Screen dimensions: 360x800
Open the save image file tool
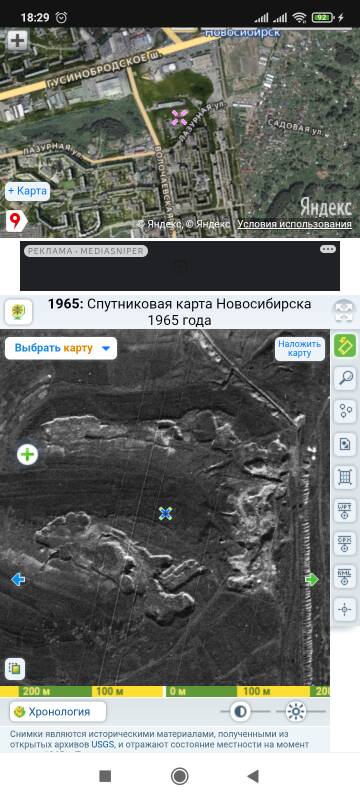pos(345,444)
